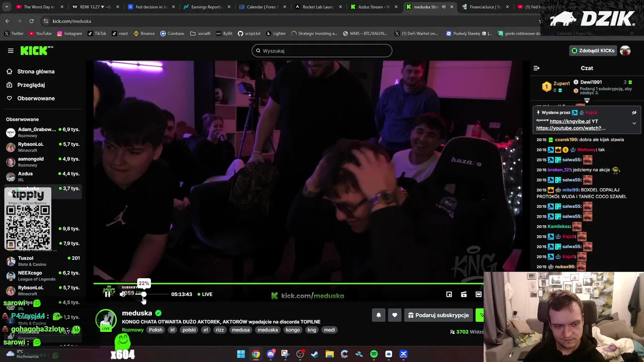Image resolution: width=644 pixels, height=362 pixels.
Task: Reload the page
Action: click(x=31, y=21)
